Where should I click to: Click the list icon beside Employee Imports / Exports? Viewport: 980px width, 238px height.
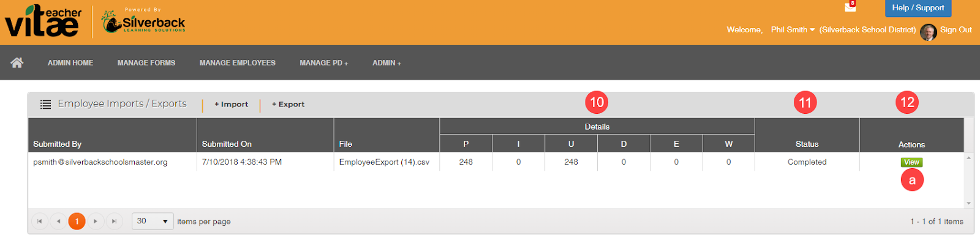point(45,105)
